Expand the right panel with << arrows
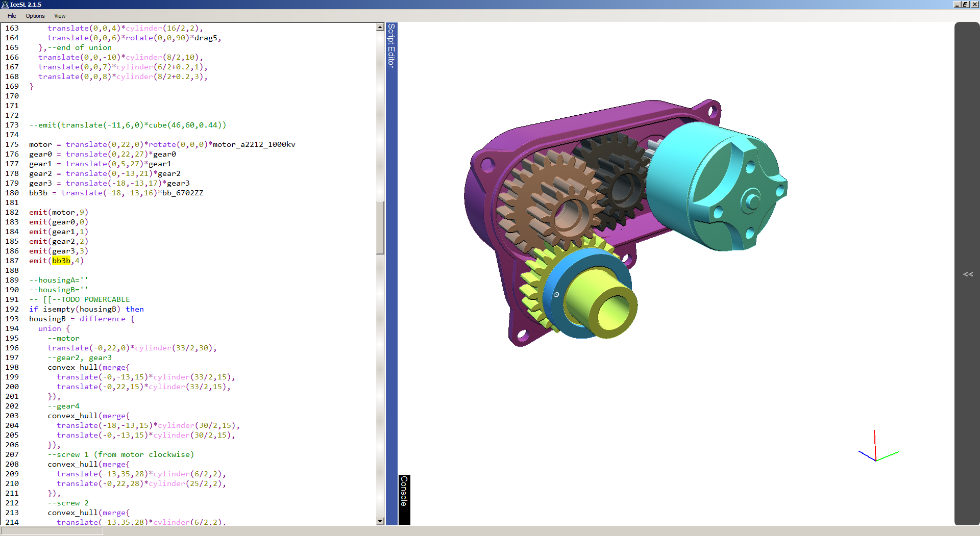The height and width of the screenshot is (536, 980). coord(968,274)
